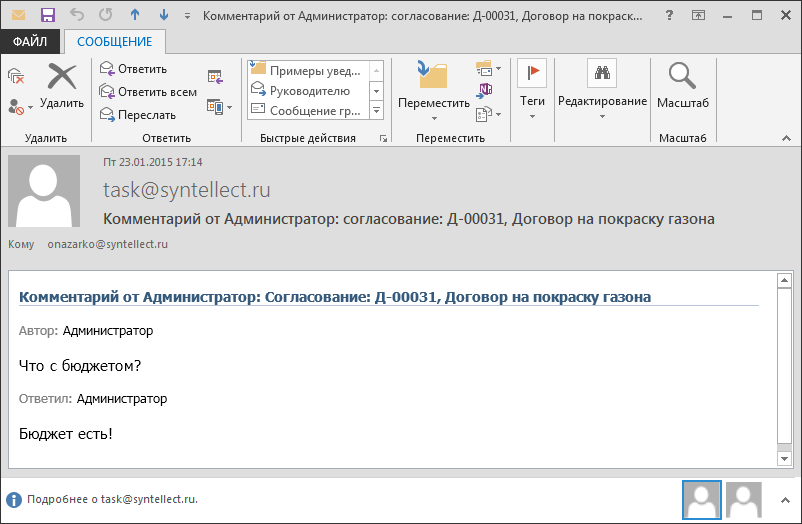Screen dimensions: 802x524
Task: Select quick step 'Руководителю'
Action: click(x=309, y=91)
